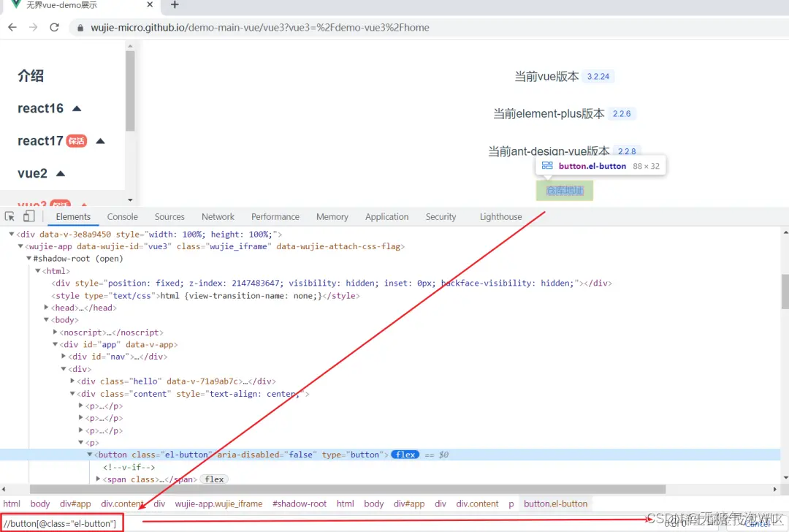This screenshot has height=532, width=789.
Task: Select the style type="text/css" line
Action: coord(205,295)
